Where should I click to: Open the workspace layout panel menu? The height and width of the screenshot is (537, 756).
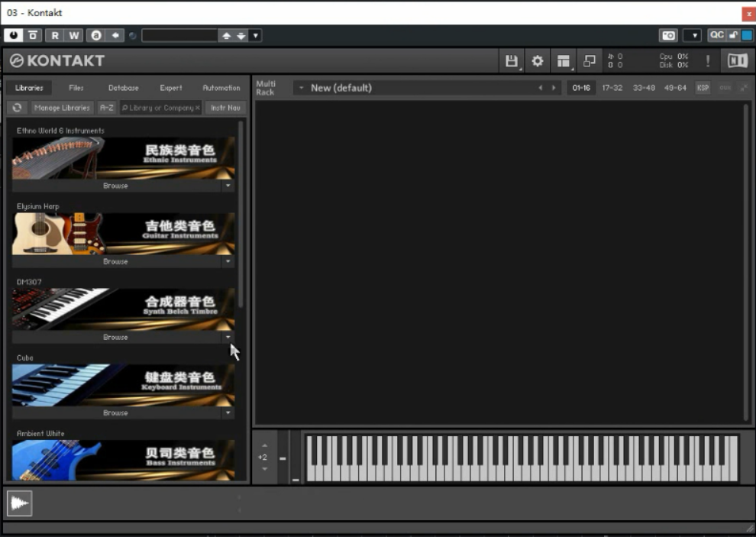point(564,61)
